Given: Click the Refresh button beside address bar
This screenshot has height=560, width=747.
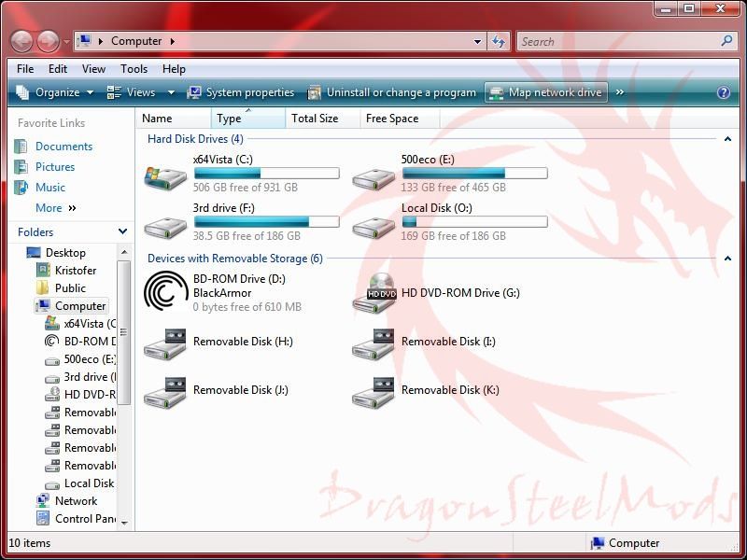Looking at the screenshot, I should tap(499, 41).
